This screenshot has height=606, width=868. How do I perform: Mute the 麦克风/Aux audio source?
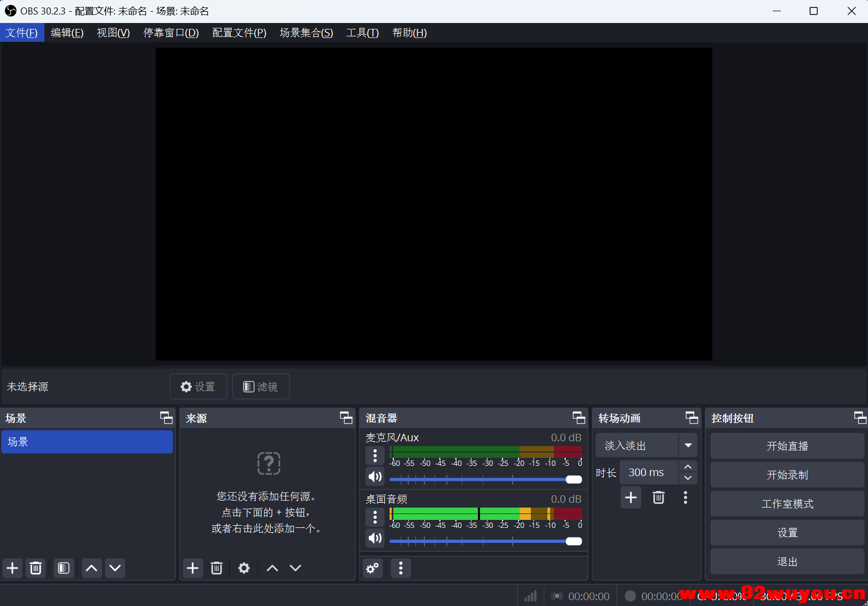pyautogui.click(x=375, y=477)
